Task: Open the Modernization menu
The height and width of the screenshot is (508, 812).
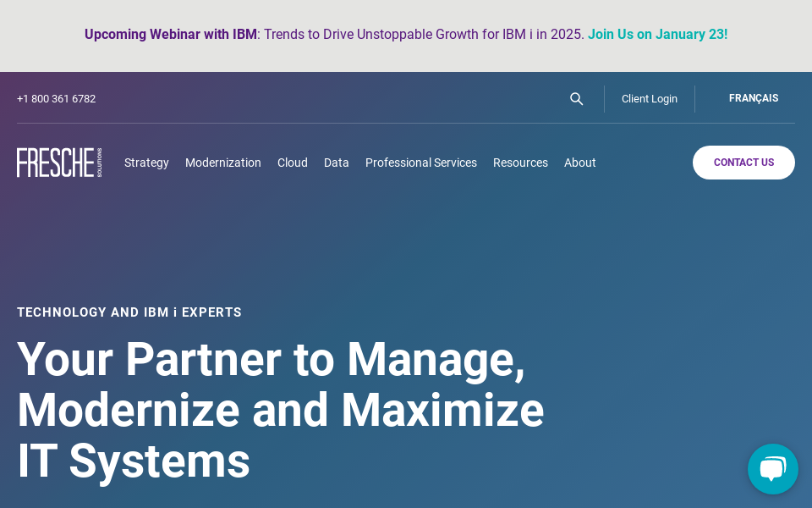Action: point(223,163)
